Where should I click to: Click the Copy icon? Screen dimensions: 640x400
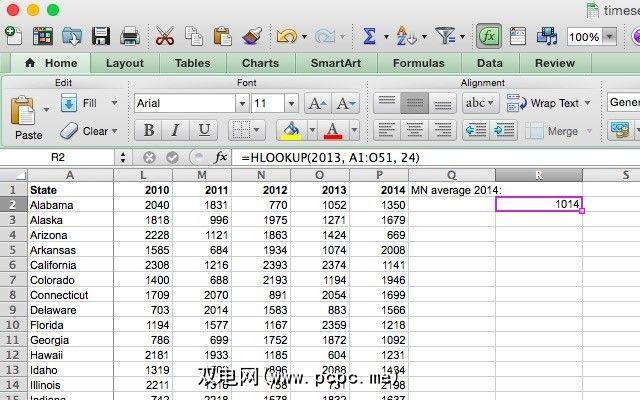pos(194,36)
